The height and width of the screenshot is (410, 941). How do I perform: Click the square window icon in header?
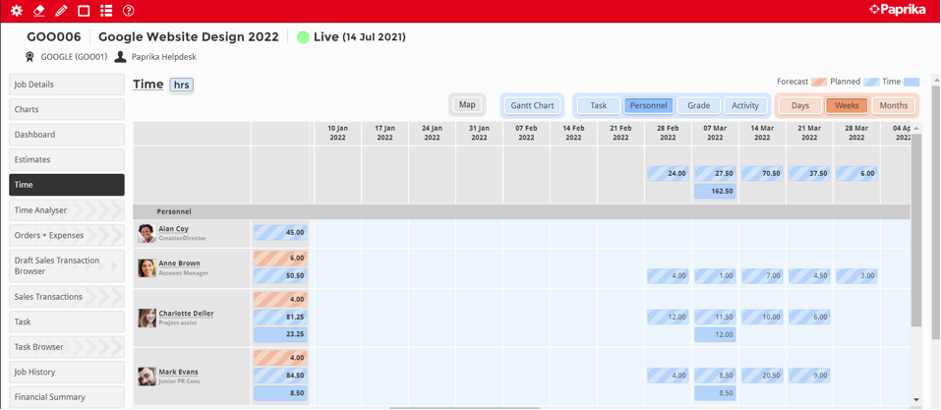[84, 11]
